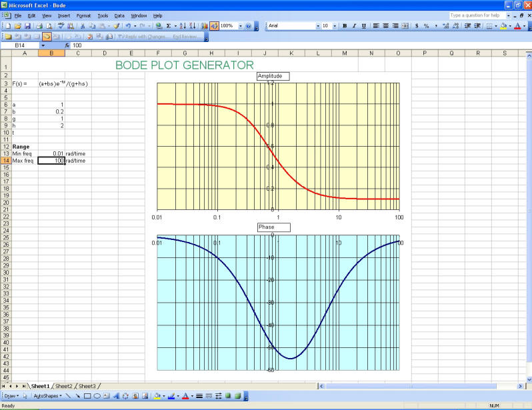Toggle left alignment
Image resolution: width=532 pixels, height=410 pixels.
point(376,26)
